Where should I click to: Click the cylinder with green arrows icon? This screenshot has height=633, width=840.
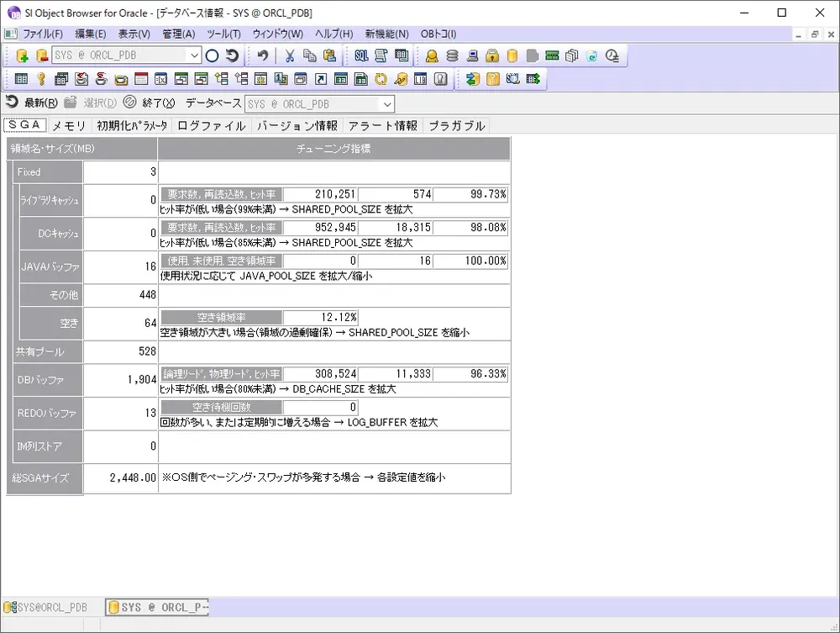click(472, 79)
